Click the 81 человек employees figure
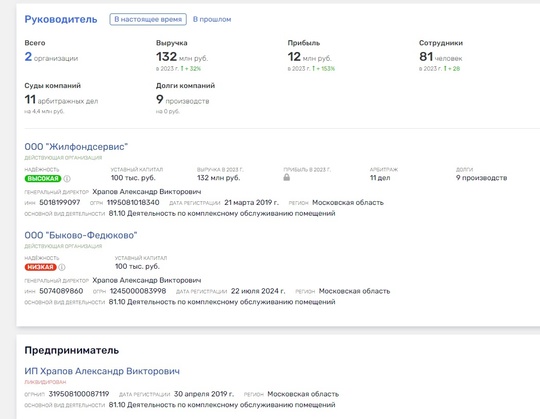The image size is (540, 419). [x=440, y=57]
